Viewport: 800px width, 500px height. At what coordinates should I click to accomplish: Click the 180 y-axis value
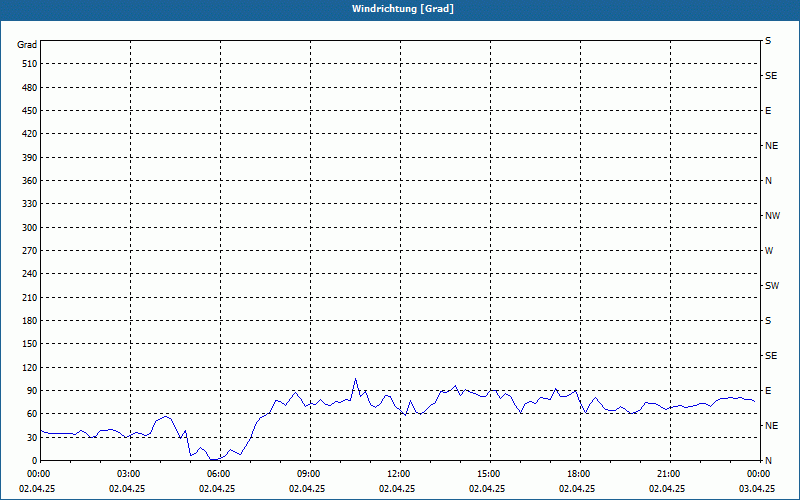[30, 321]
